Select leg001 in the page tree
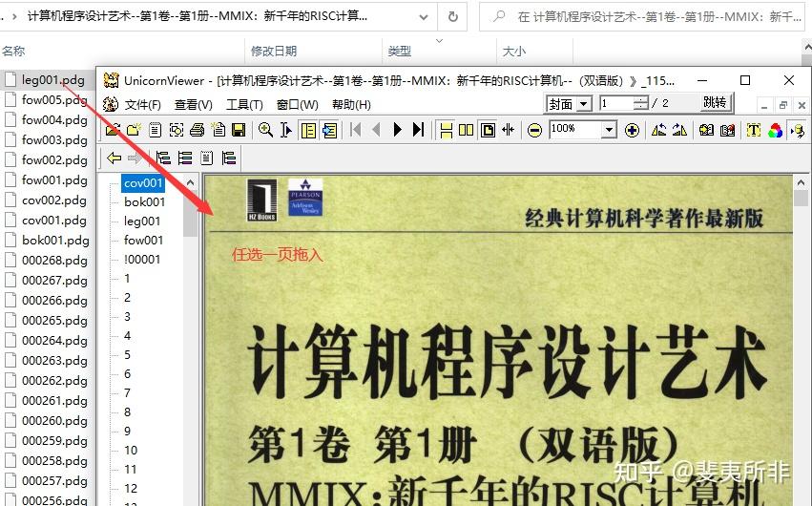Image resolution: width=812 pixels, height=506 pixels. pos(142,221)
